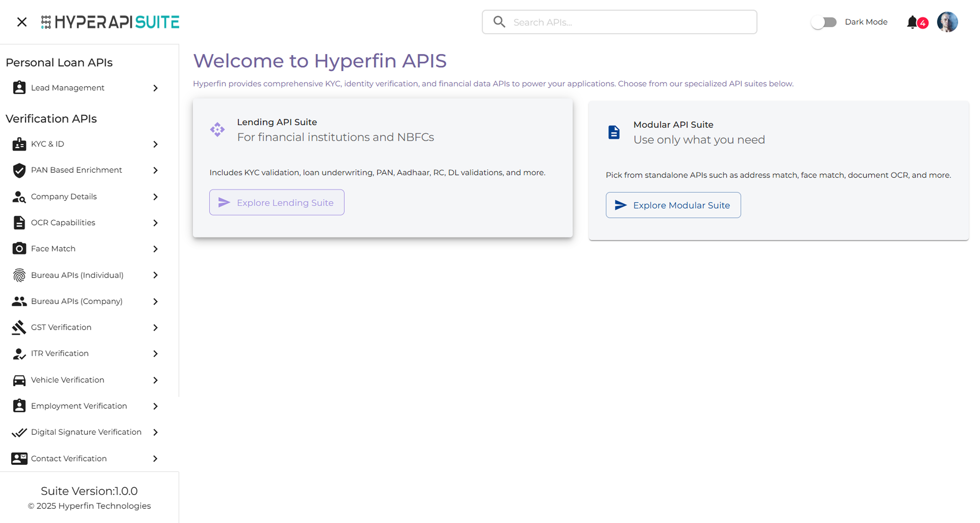The width and height of the screenshot is (980, 523).
Task: Toggle the Dark Mode switch
Action: [x=824, y=22]
